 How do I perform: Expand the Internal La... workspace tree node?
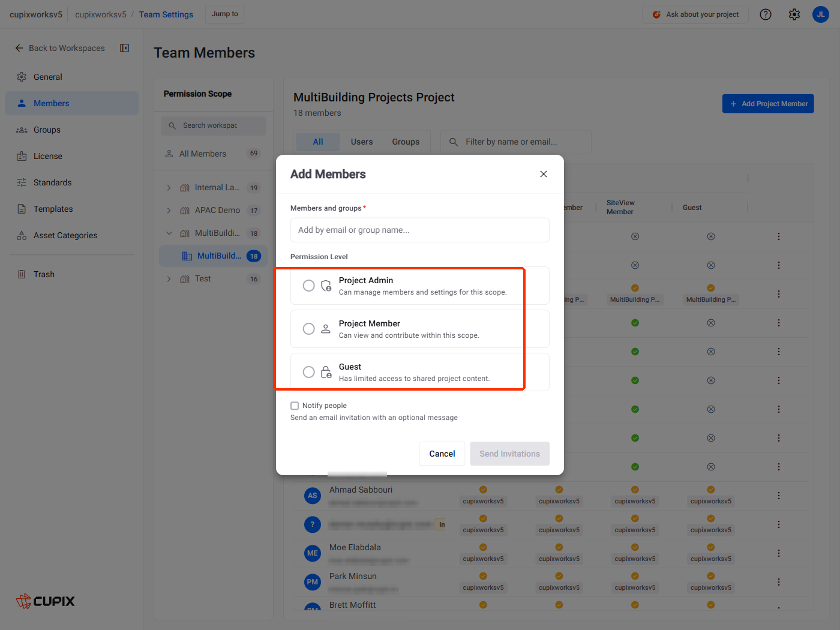(x=169, y=188)
